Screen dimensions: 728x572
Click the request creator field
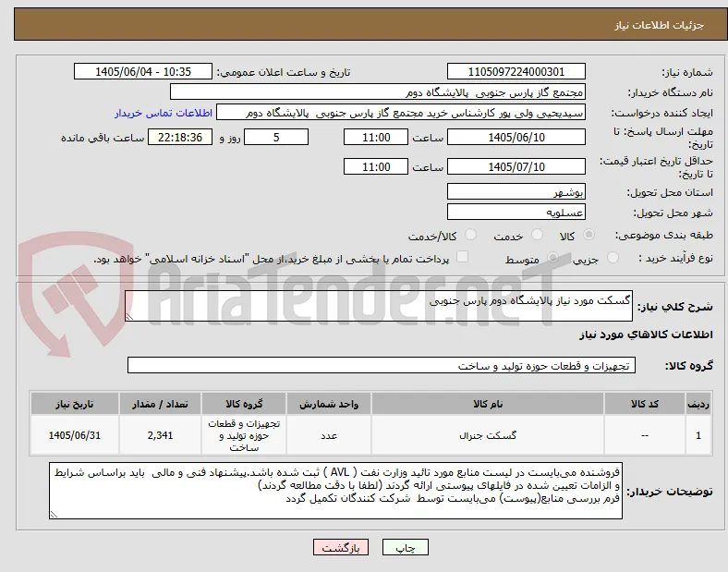pyautogui.click(x=401, y=113)
